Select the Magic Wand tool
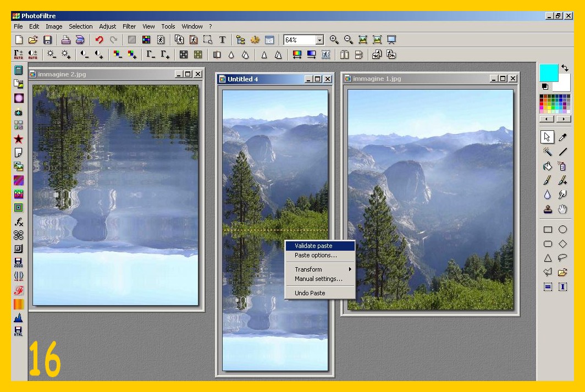Image resolution: width=585 pixels, height=392 pixels. pos(548,152)
